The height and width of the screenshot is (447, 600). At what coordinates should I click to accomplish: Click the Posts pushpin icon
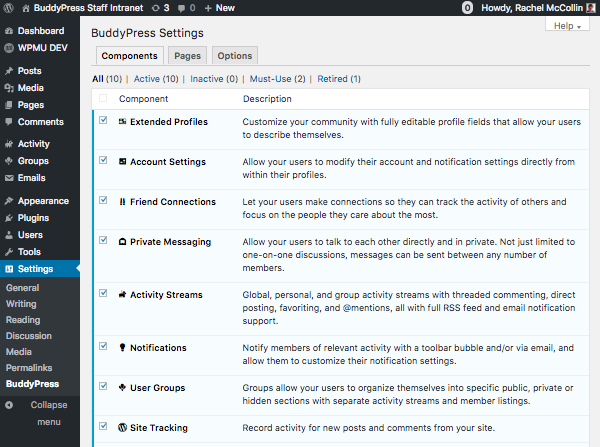pos(9,71)
